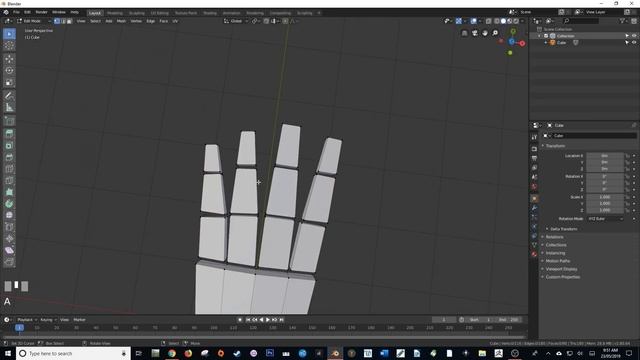Jump to the end frame of the timeline
The image size is (640, 360).
pyautogui.click(x=281, y=320)
